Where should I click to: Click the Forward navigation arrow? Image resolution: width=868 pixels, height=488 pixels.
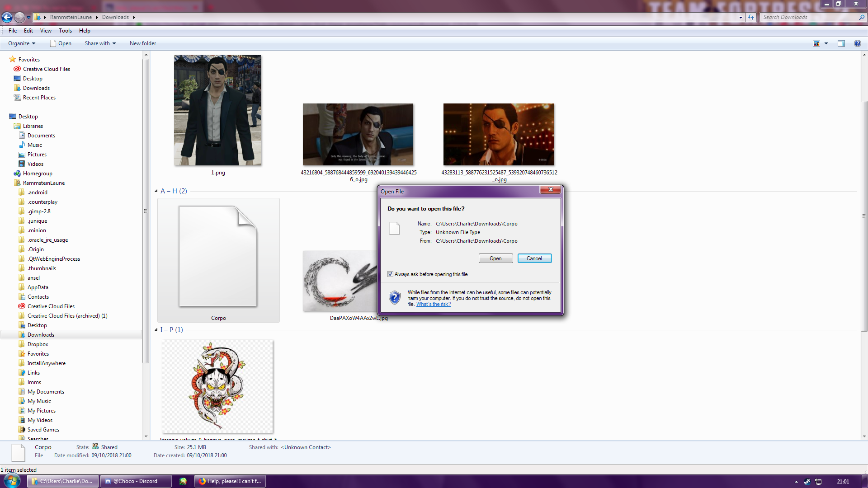click(x=19, y=17)
